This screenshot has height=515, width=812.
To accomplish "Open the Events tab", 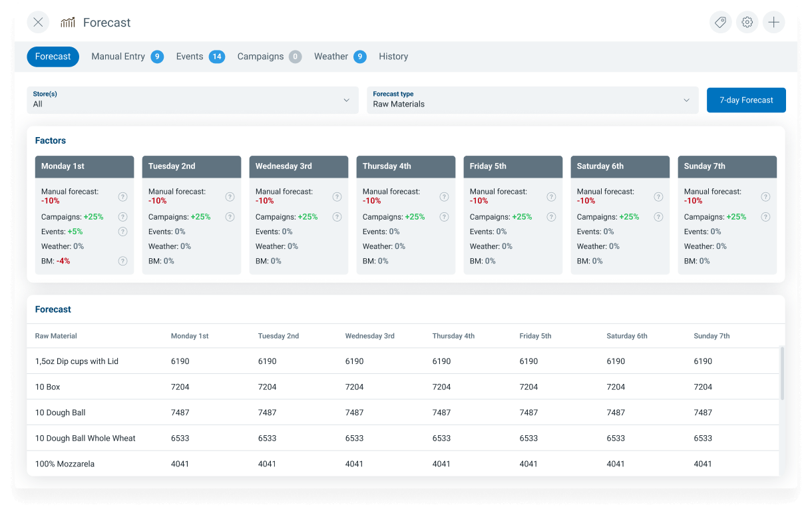I will (200, 57).
